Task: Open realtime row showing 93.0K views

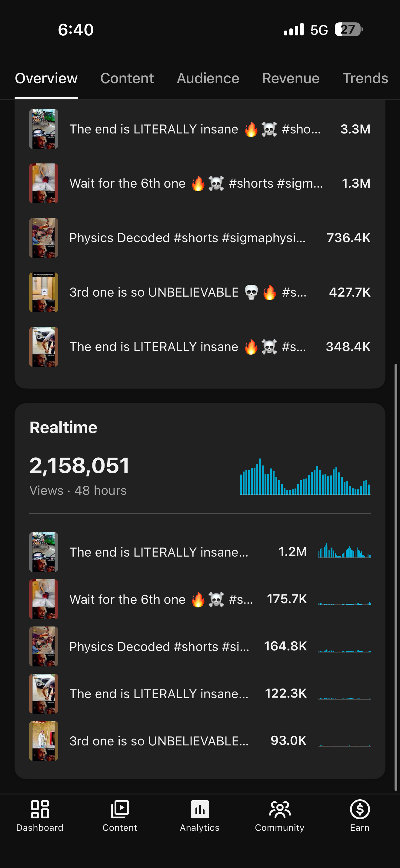Action: (200, 741)
